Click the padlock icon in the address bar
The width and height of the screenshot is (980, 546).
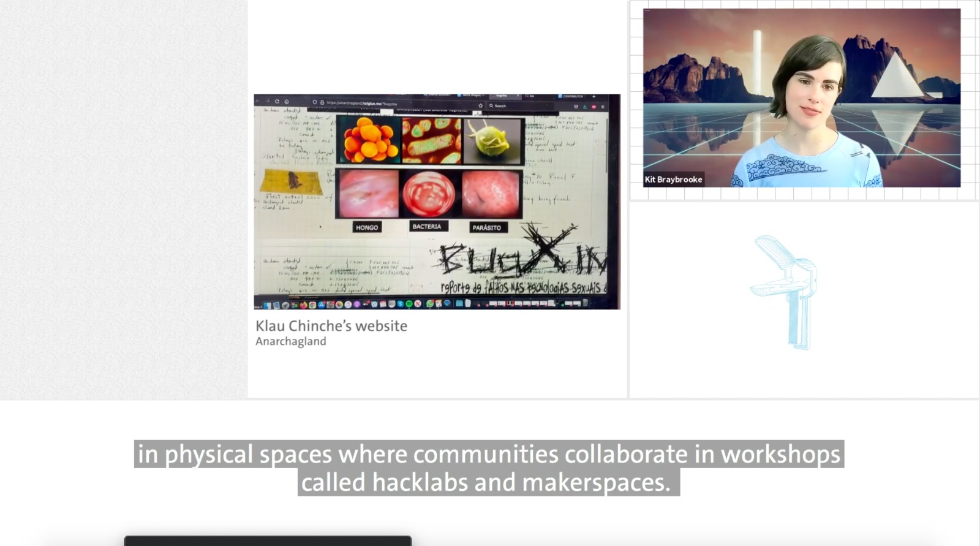(x=322, y=102)
